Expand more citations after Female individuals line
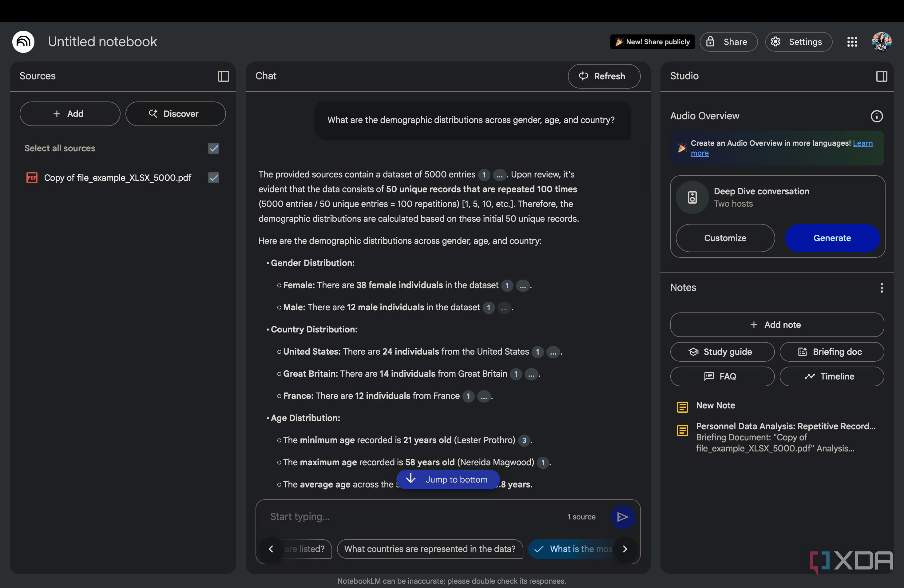Screen dimensions: 904x588 523,285
